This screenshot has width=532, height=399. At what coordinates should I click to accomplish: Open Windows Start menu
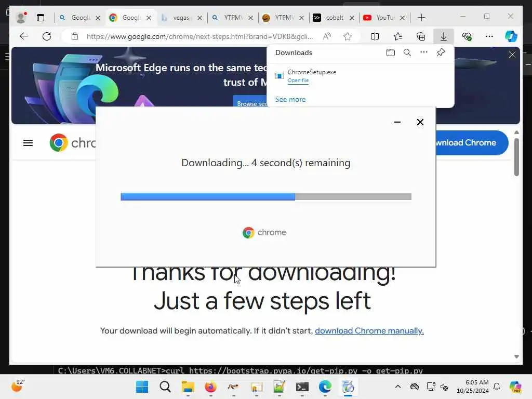[142, 387]
